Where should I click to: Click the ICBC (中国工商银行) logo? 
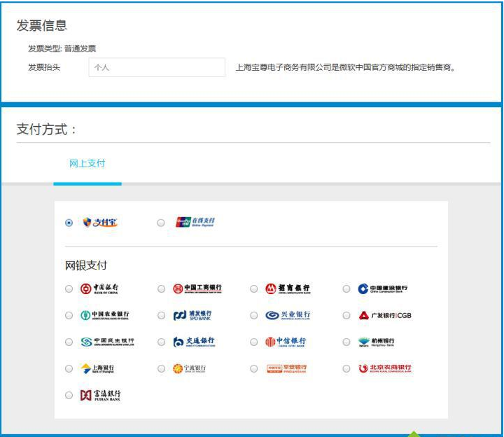197,289
